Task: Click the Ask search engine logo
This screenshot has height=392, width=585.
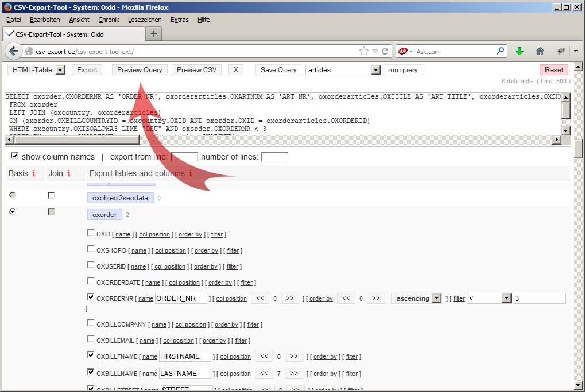Action: click(x=402, y=51)
